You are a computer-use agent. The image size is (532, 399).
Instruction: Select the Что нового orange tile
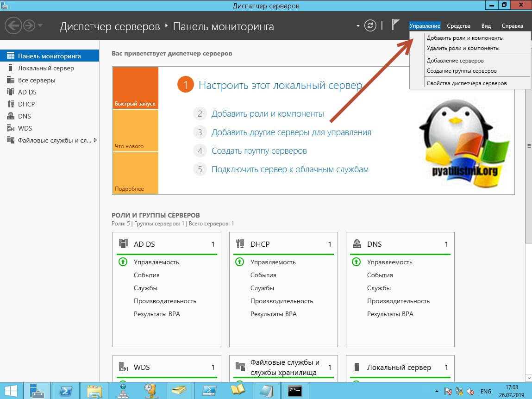[x=135, y=131]
